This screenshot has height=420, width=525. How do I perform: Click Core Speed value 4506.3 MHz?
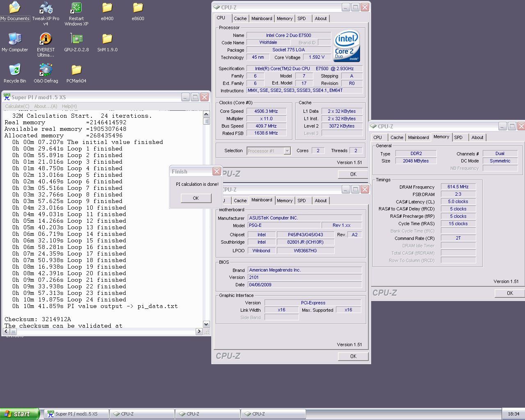pyautogui.click(x=266, y=111)
